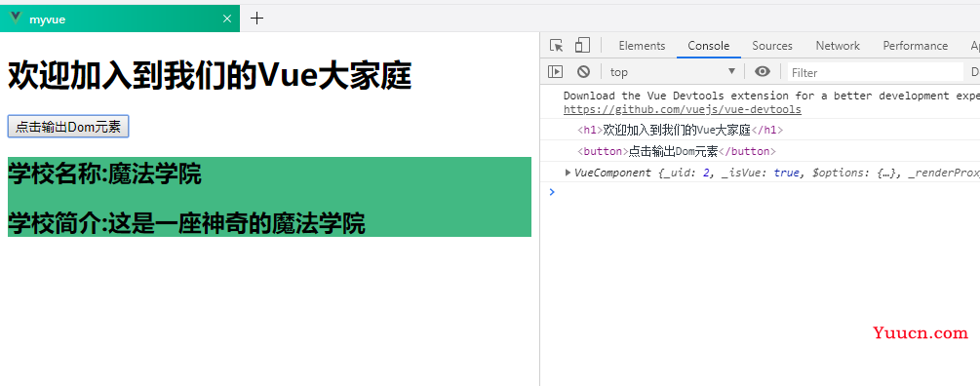The image size is (980, 386).
Task: Switch to the Elements tab
Action: click(x=642, y=46)
